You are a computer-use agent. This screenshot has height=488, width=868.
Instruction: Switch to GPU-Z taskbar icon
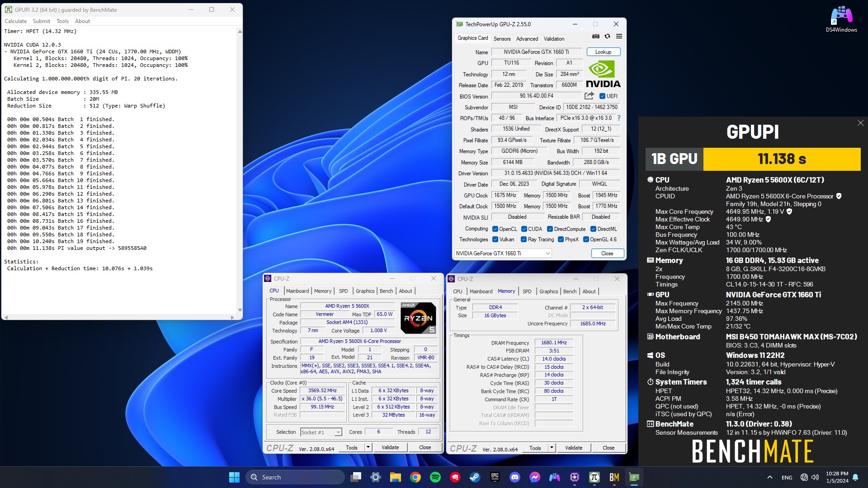[634, 477]
